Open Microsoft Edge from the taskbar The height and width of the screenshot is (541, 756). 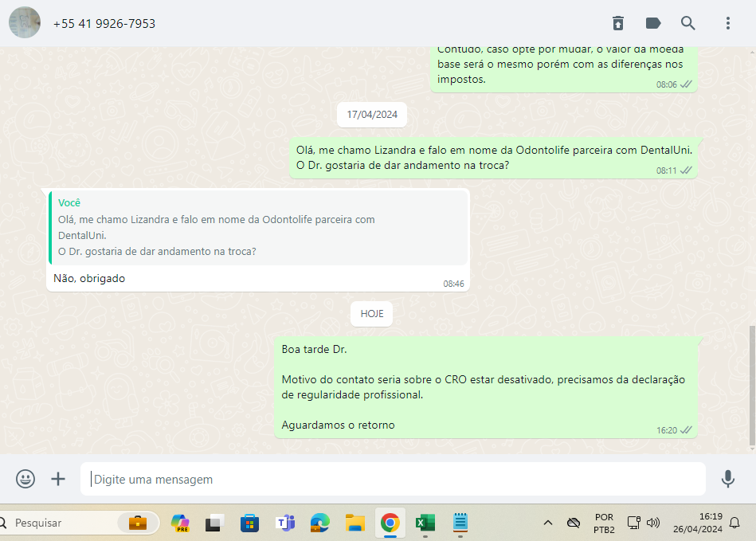point(320,523)
